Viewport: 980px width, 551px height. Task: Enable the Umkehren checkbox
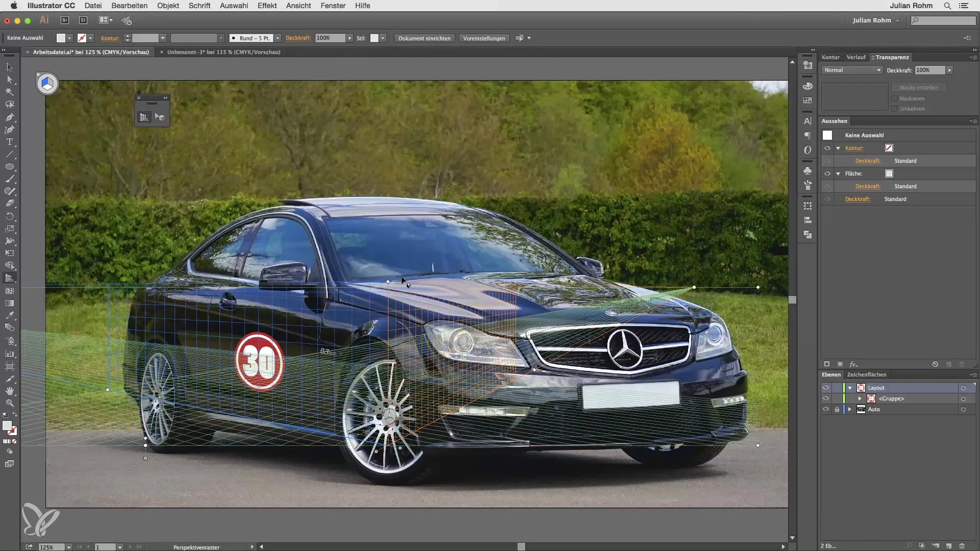(894, 109)
